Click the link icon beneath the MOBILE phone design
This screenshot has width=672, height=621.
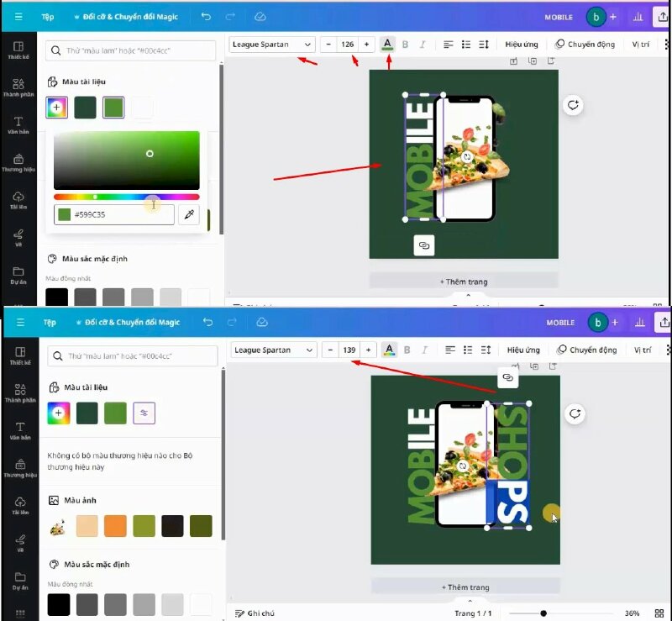[x=424, y=245]
